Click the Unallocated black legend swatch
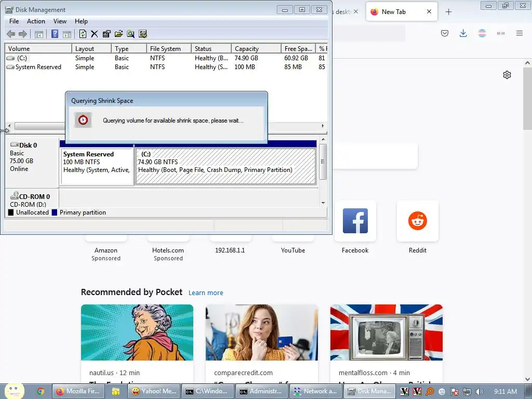The width and height of the screenshot is (532, 399). [x=11, y=212]
